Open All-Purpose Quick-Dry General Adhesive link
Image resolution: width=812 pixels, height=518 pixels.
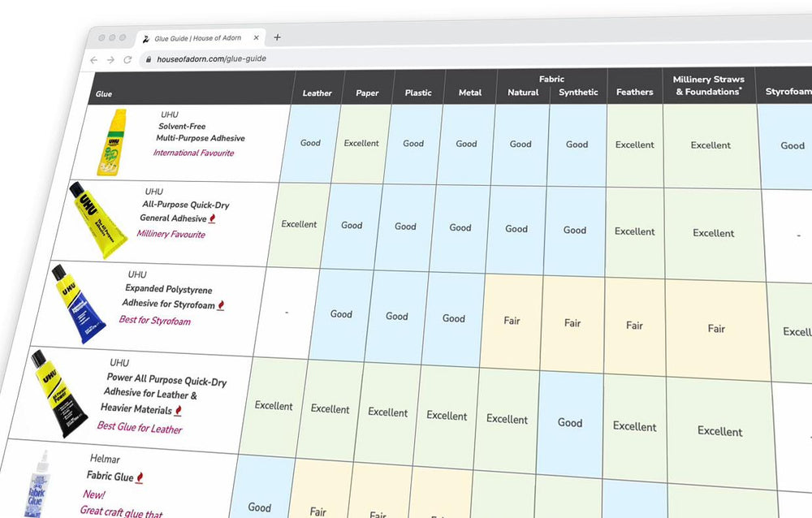(183, 211)
